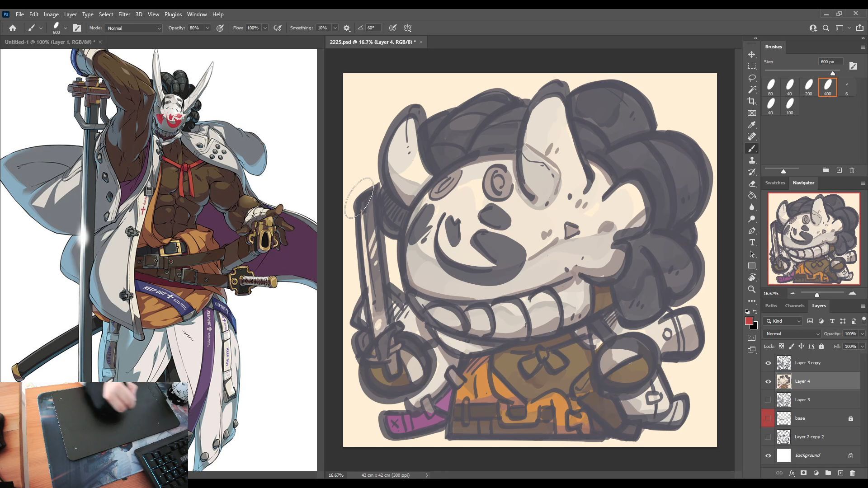Screen dimensions: 868x488
Task: Select the Horizontal Type tool
Action: 752,243
